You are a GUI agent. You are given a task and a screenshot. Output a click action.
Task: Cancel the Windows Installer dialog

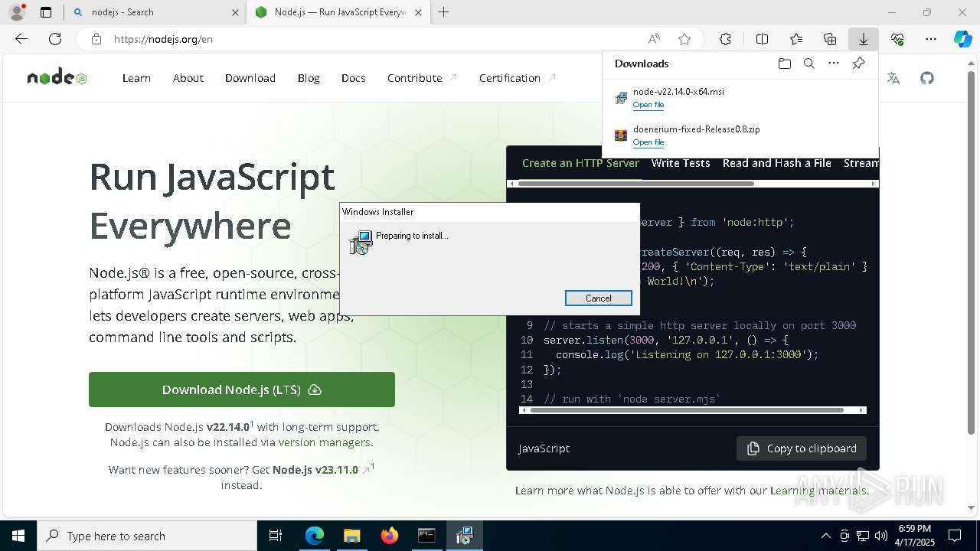598,298
